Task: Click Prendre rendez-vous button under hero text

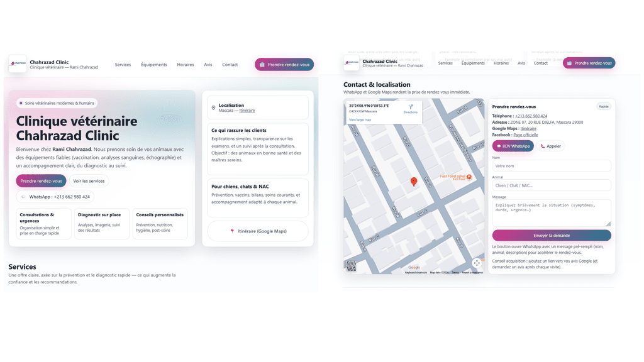Action: pyautogui.click(x=41, y=181)
